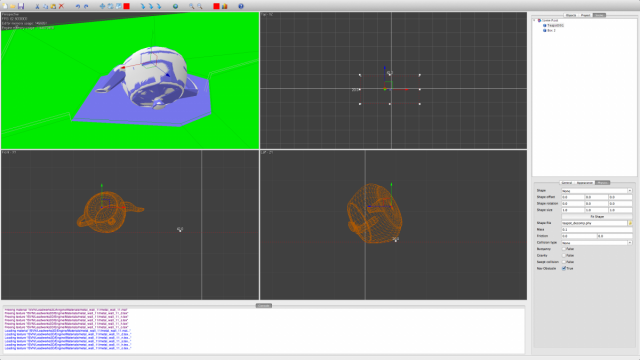This screenshot has height=360, width=640.
Task: Toggle the Sweep collision checkbox
Action: [564, 262]
